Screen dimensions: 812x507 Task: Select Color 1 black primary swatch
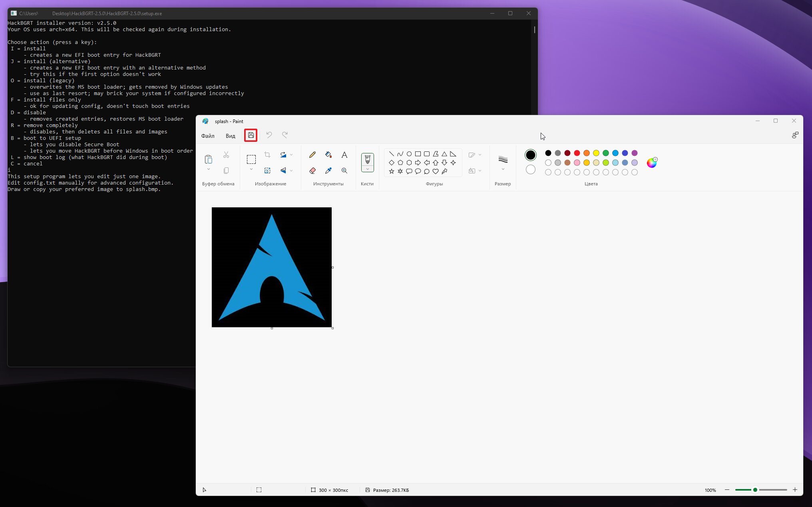(x=531, y=155)
